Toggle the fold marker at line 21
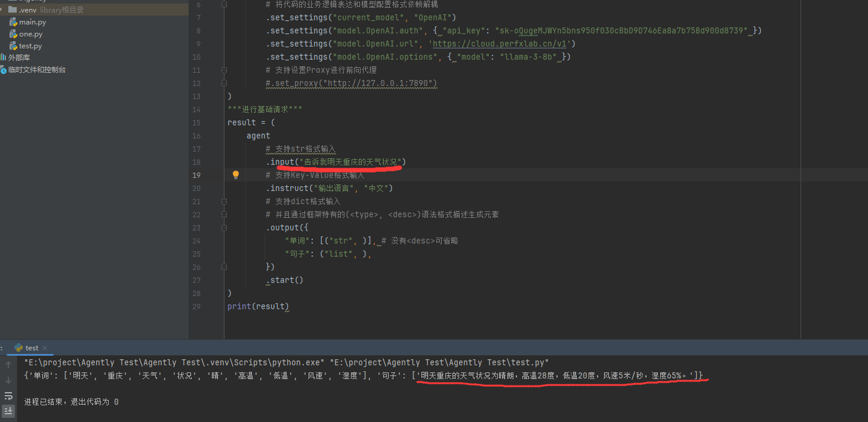 point(224,201)
